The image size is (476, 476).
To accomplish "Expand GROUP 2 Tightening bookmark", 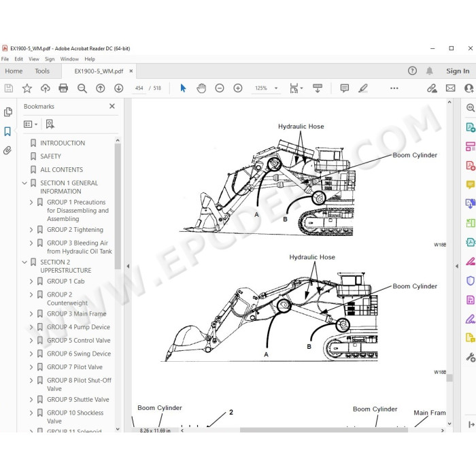I will (x=31, y=230).
